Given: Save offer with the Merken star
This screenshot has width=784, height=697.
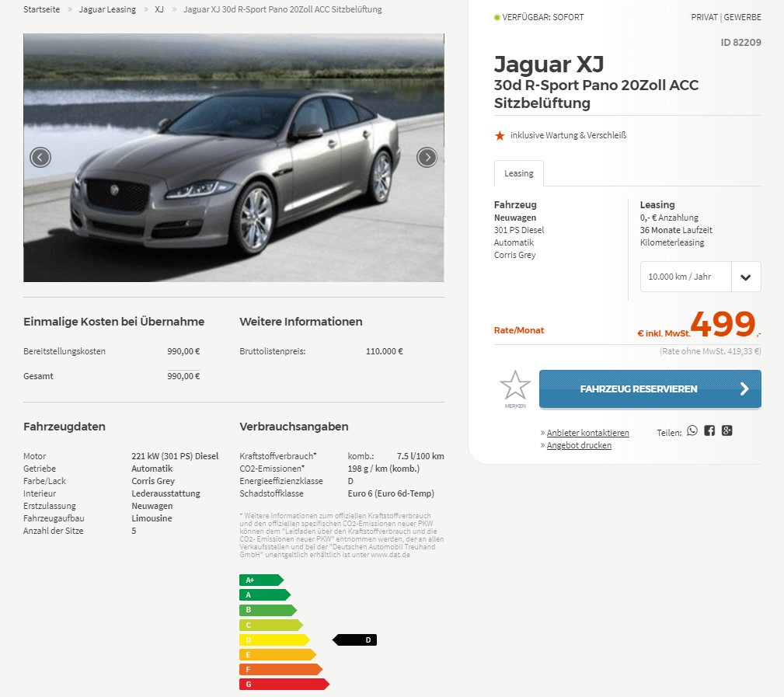Looking at the screenshot, I should click(515, 389).
